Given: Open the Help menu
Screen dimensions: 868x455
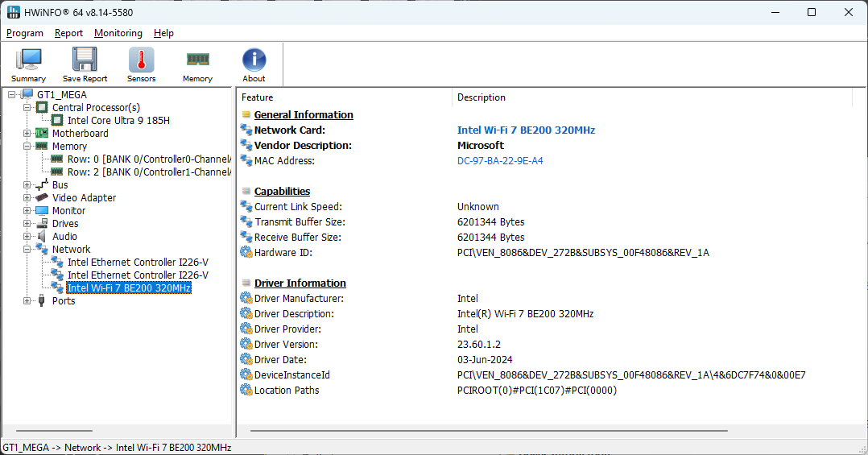Looking at the screenshot, I should (x=163, y=33).
